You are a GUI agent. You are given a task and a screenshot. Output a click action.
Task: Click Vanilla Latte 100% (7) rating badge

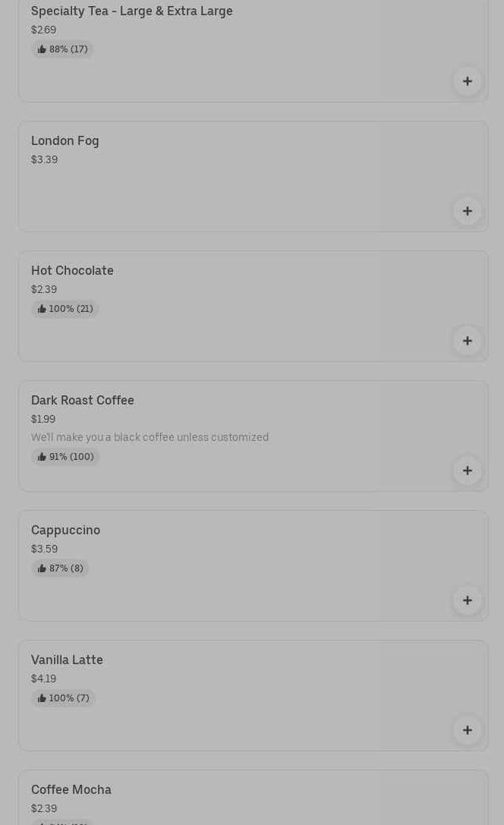63,698
